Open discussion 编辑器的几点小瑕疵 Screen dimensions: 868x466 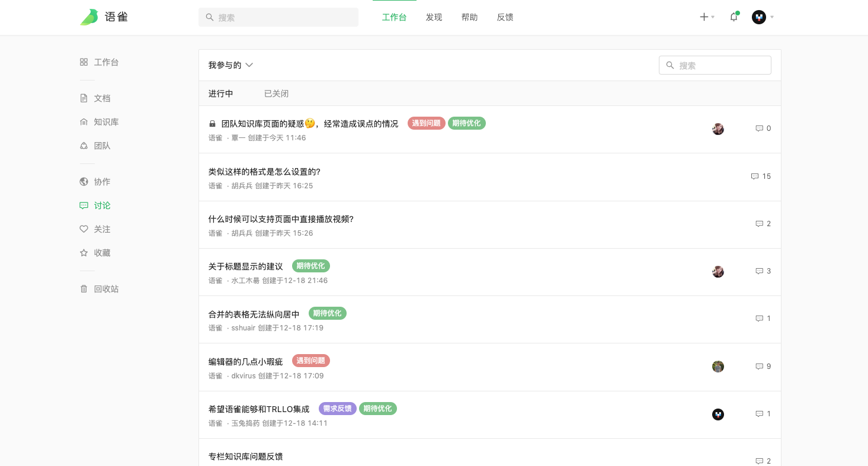(245, 361)
